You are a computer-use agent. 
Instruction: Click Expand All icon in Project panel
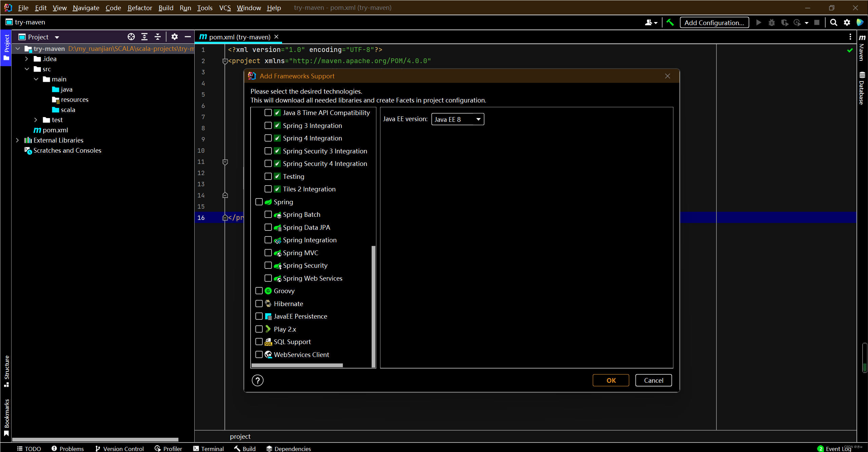coord(144,37)
